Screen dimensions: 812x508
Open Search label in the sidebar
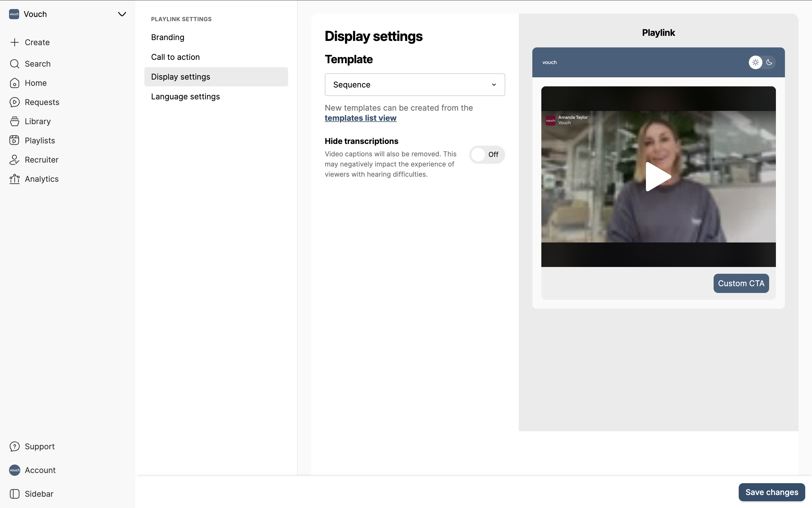tap(37, 64)
